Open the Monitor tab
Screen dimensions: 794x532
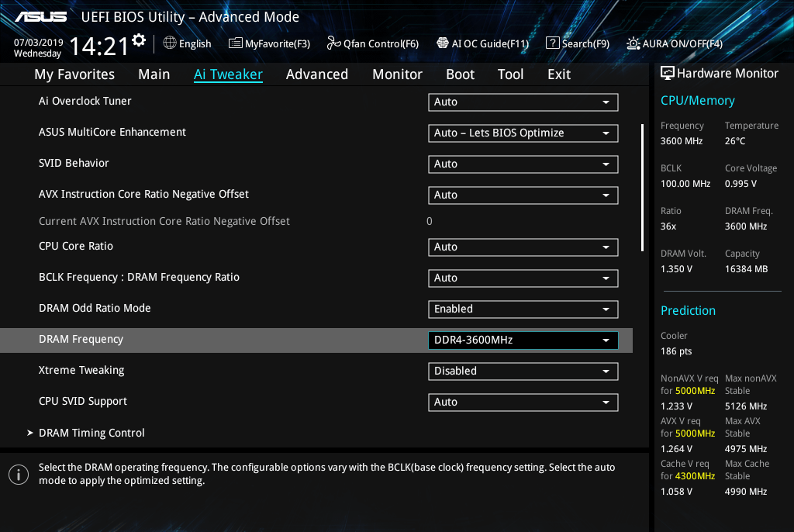(x=397, y=74)
